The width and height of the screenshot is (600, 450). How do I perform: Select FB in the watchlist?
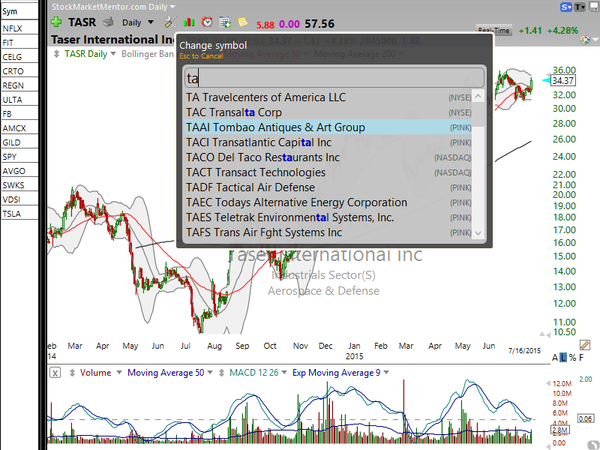point(19,114)
